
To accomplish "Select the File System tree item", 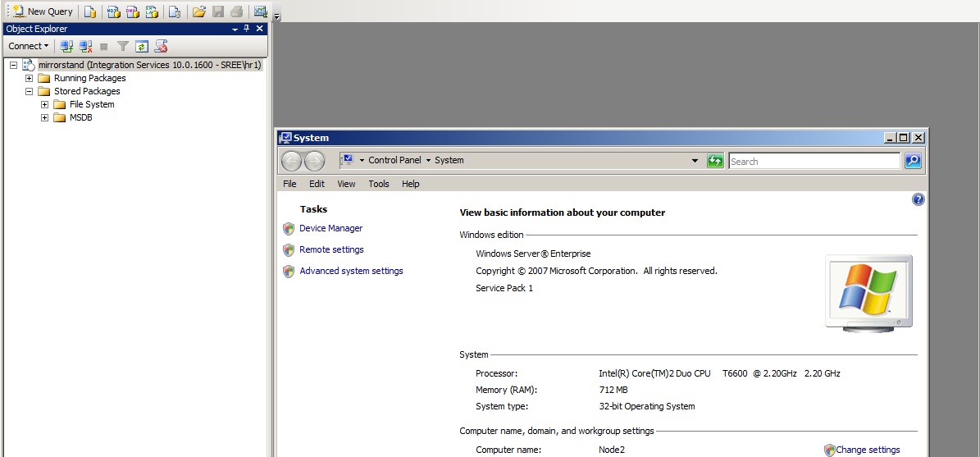I will pos(92,104).
